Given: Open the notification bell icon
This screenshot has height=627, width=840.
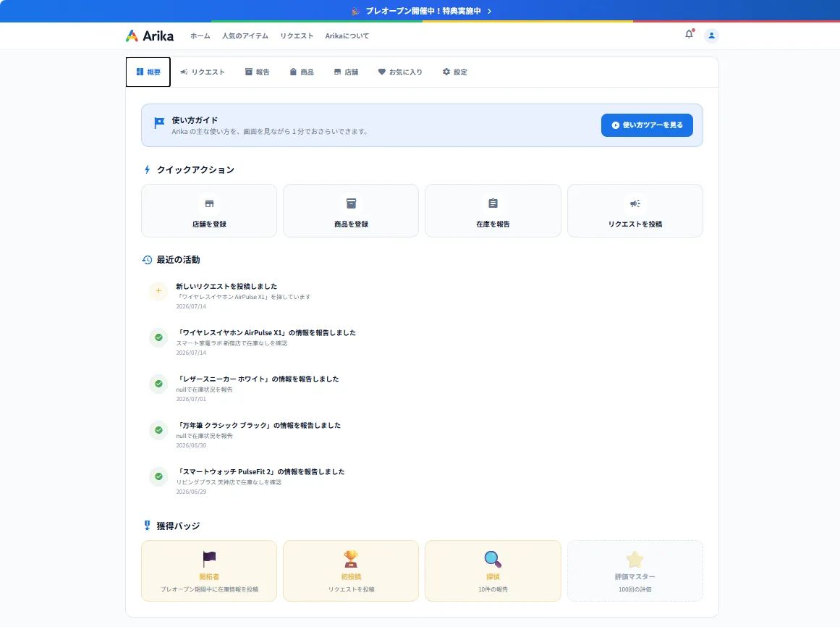Looking at the screenshot, I should (x=689, y=35).
